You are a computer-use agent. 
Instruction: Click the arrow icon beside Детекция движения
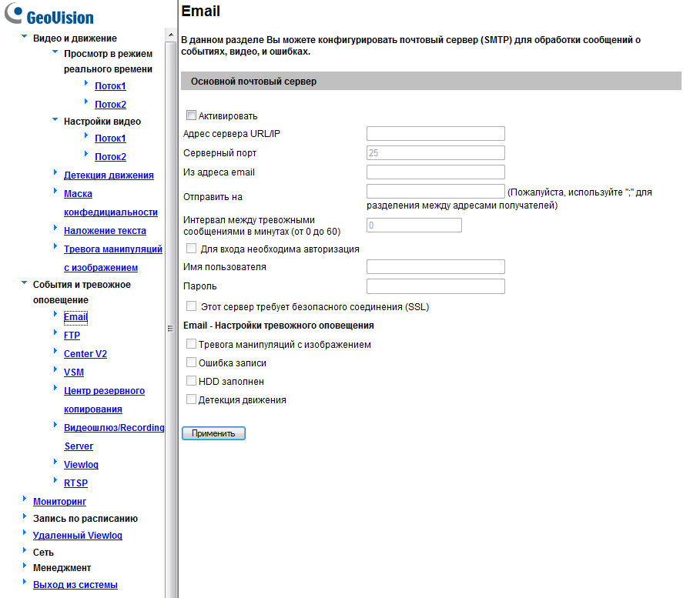[55, 172]
